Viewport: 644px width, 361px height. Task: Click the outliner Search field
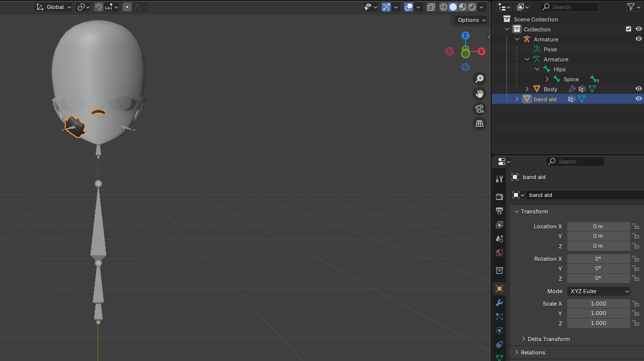pos(569,7)
